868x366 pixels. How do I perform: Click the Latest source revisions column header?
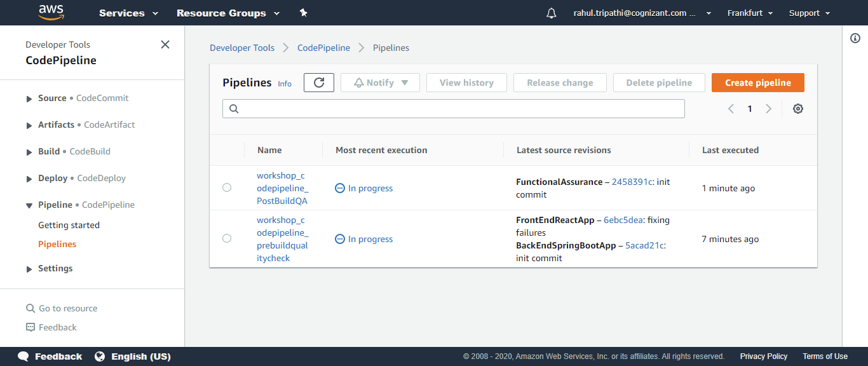(x=564, y=150)
